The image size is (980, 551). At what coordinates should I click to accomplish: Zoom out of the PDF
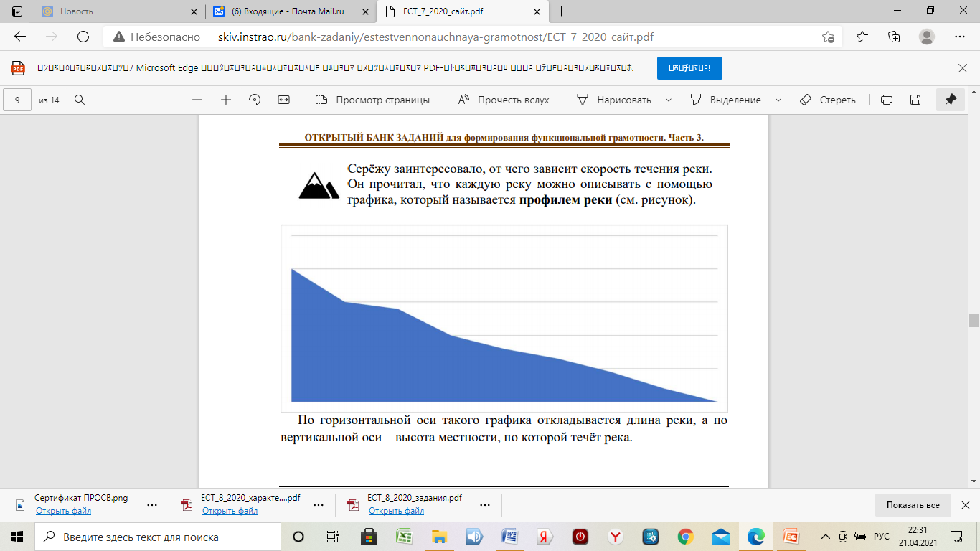coord(197,100)
